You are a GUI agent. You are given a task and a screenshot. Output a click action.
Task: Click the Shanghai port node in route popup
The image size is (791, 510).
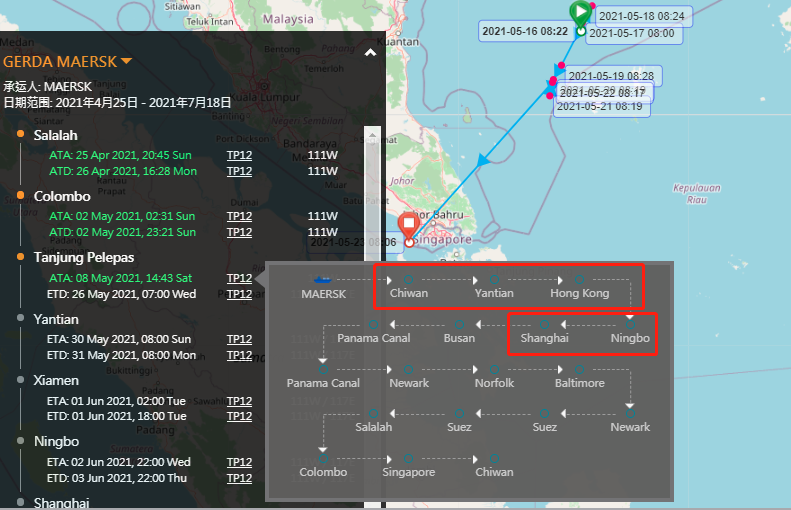[x=544, y=324]
